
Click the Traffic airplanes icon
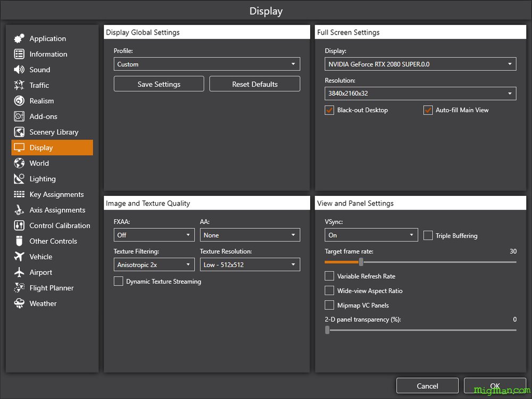[19, 85]
